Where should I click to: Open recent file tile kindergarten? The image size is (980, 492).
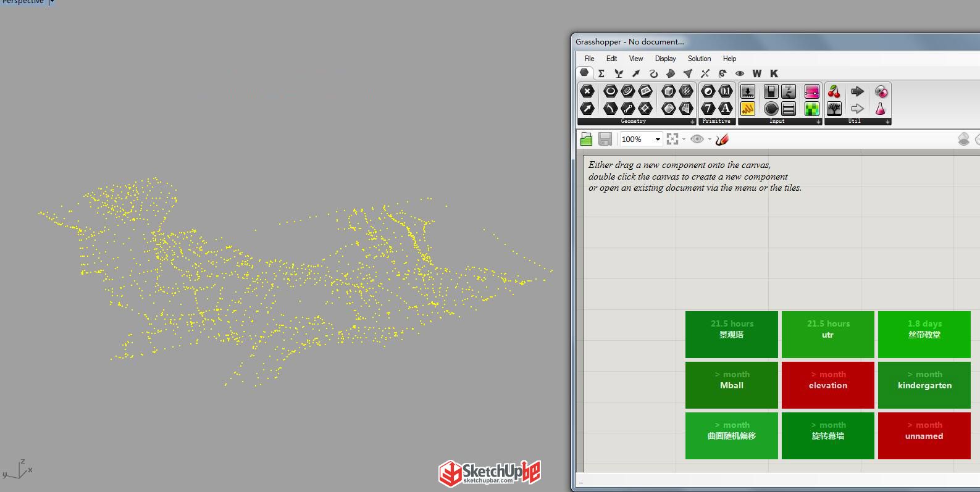(x=924, y=385)
